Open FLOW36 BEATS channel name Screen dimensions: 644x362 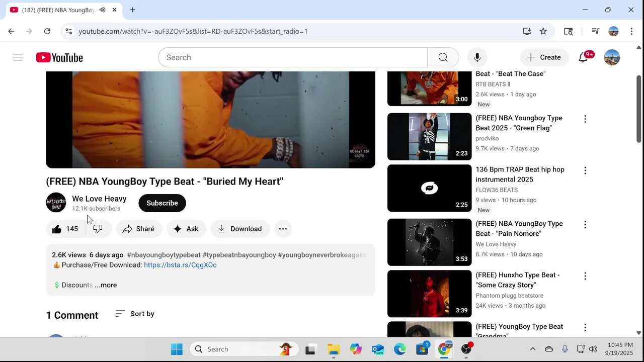(x=497, y=190)
